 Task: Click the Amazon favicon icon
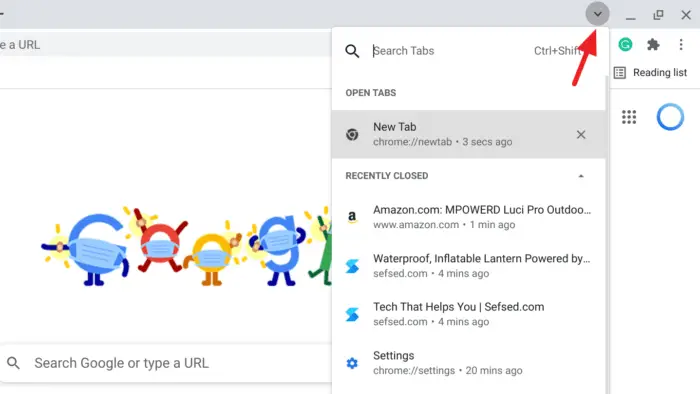pyautogui.click(x=352, y=217)
